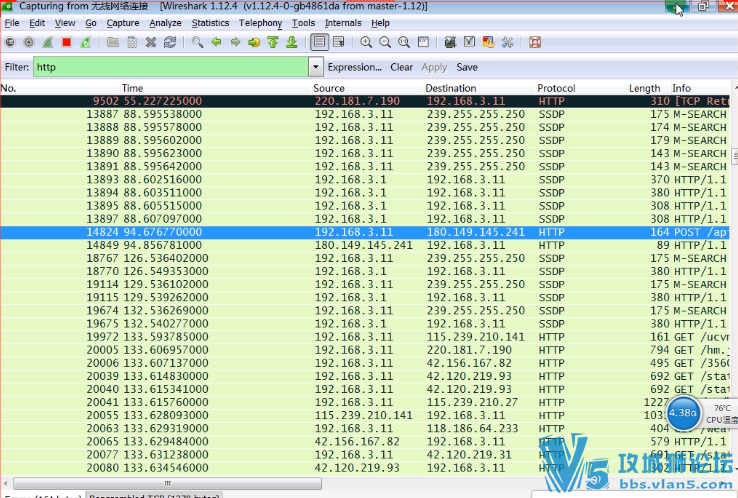Open the Edit menu
738x498 pixels.
pyautogui.click(x=37, y=23)
